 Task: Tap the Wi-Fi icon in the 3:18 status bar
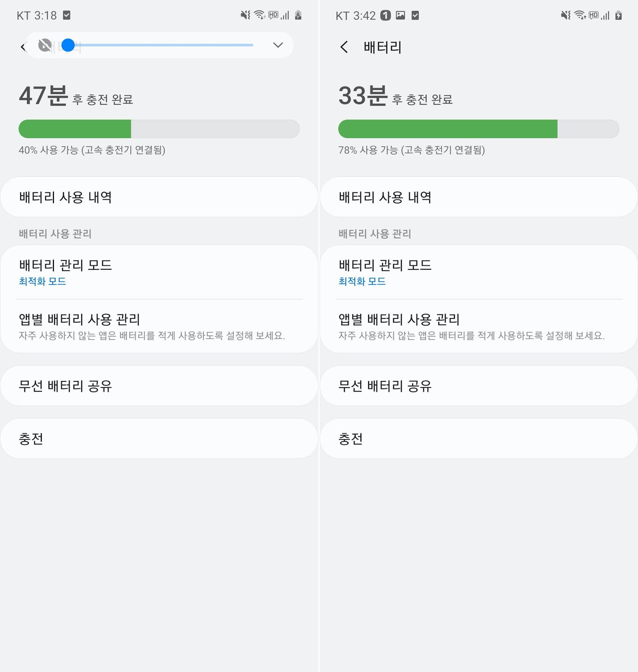(259, 16)
